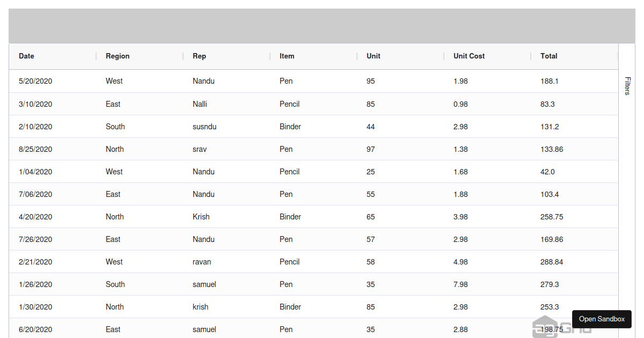Screen dimensions: 644x338
Task: Click the 1/04/2020 date cell
Action: pyautogui.click(x=35, y=172)
